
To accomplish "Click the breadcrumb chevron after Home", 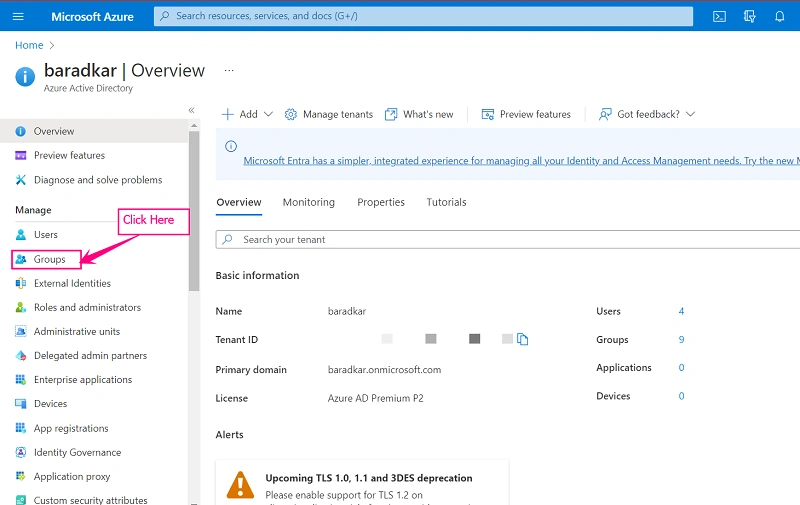I will pyautogui.click(x=52, y=45).
